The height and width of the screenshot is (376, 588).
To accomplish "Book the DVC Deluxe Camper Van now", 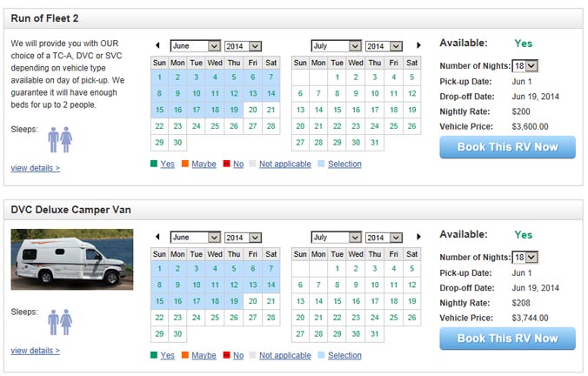I will tap(507, 339).
